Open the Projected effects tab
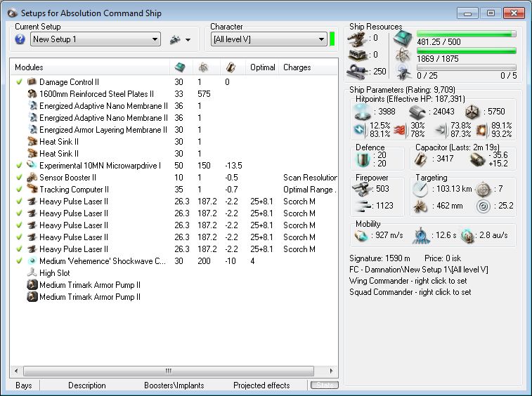This screenshot has width=532, height=396. point(261,385)
